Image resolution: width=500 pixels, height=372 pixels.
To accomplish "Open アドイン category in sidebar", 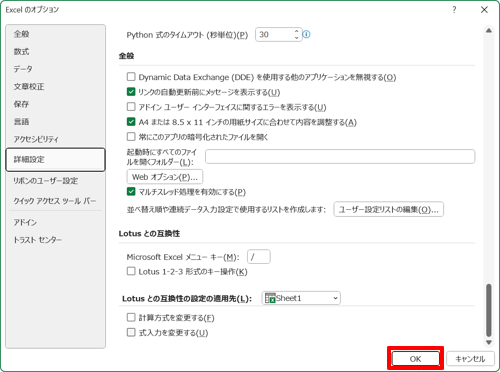I will pos(56,222).
